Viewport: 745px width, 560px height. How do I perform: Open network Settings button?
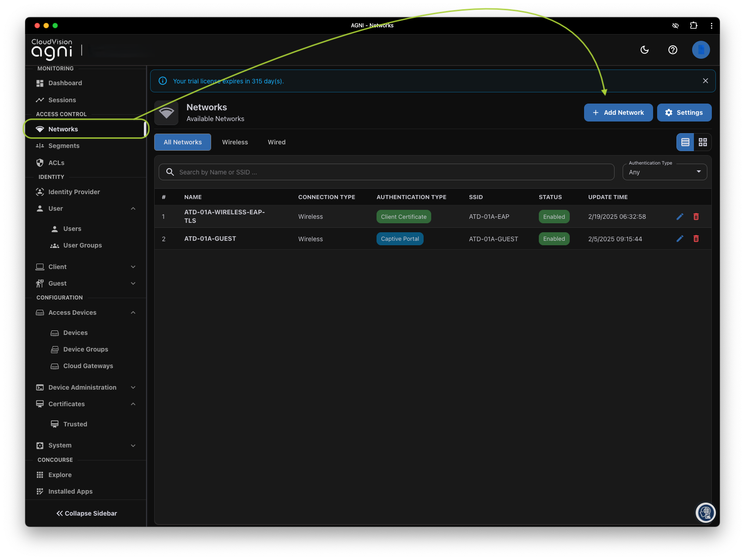pos(684,113)
